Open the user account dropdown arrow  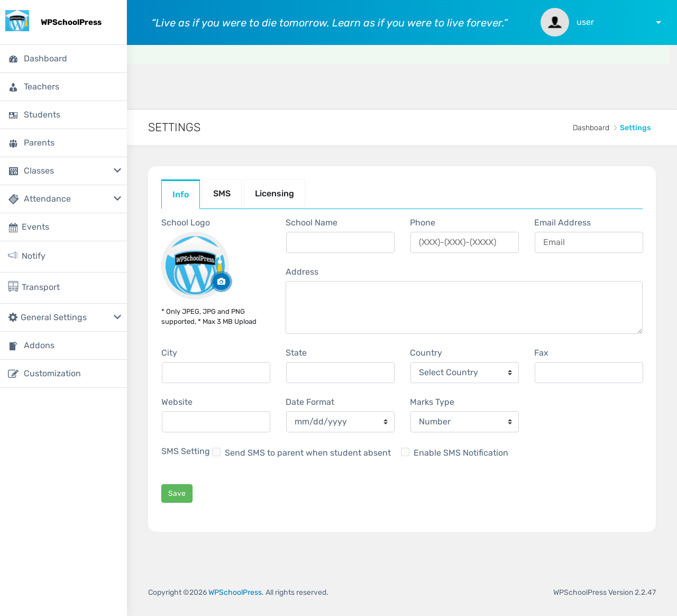click(658, 23)
